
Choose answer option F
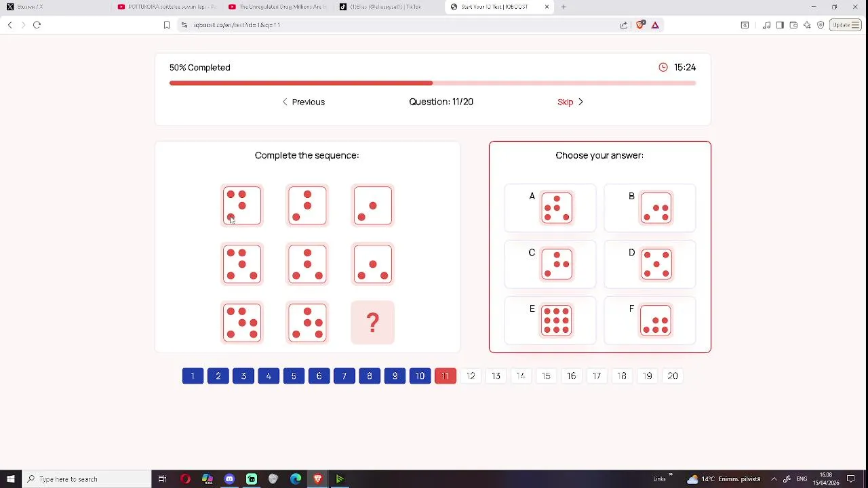pyautogui.click(x=650, y=321)
